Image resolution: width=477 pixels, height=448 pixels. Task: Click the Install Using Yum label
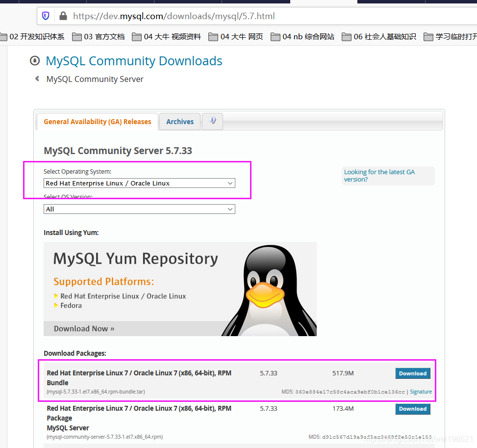pos(71,233)
